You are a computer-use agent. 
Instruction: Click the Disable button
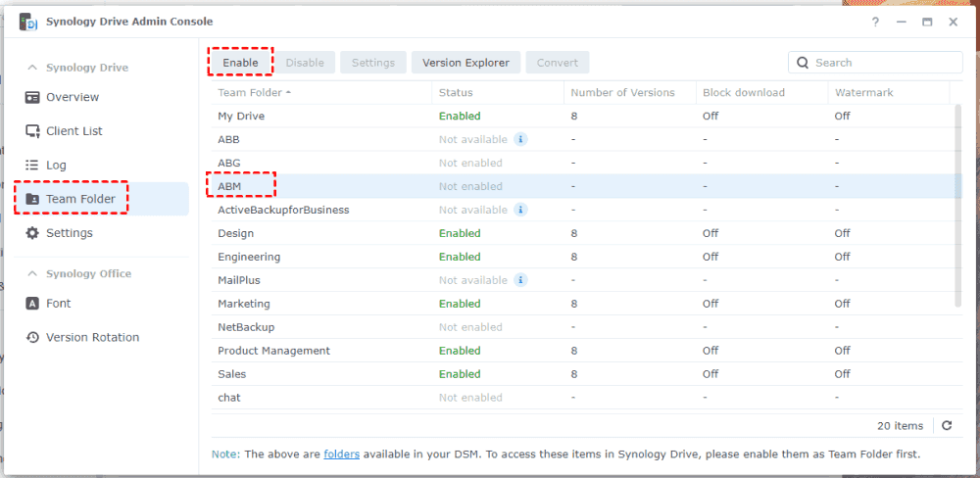click(x=305, y=63)
